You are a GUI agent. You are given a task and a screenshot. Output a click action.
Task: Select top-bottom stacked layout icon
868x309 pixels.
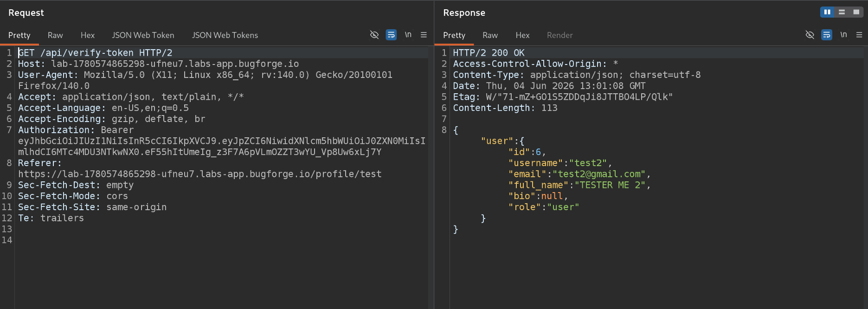(842, 12)
